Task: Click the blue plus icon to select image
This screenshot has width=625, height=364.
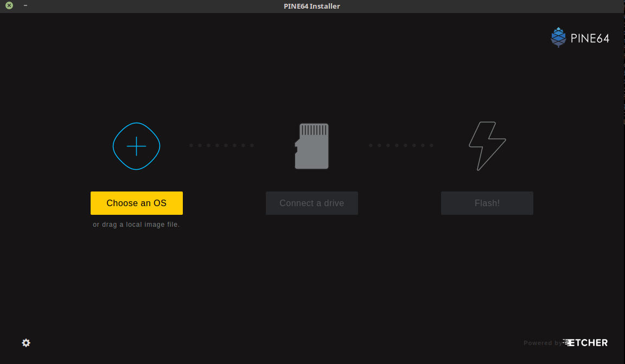Action: tap(136, 146)
